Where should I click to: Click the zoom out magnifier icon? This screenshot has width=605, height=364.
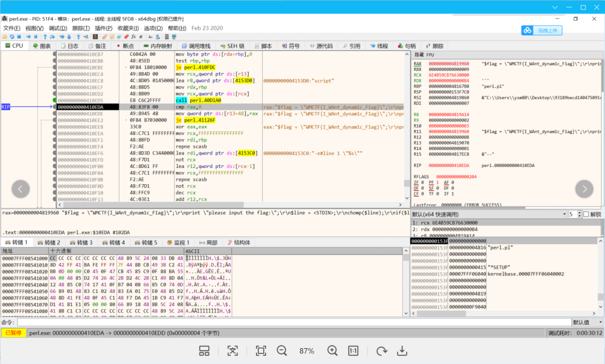[x=282, y=351]
